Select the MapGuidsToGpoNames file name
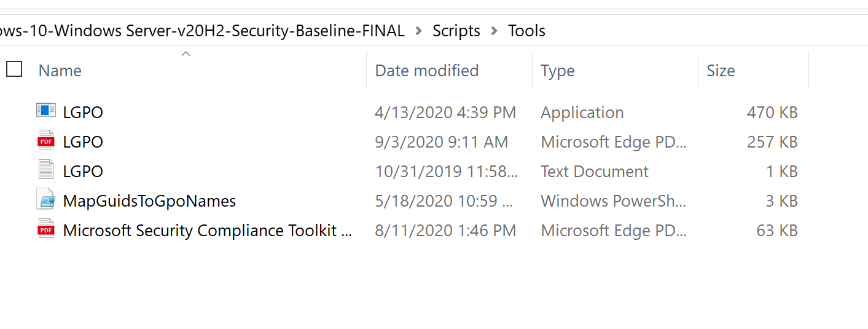 149,200
